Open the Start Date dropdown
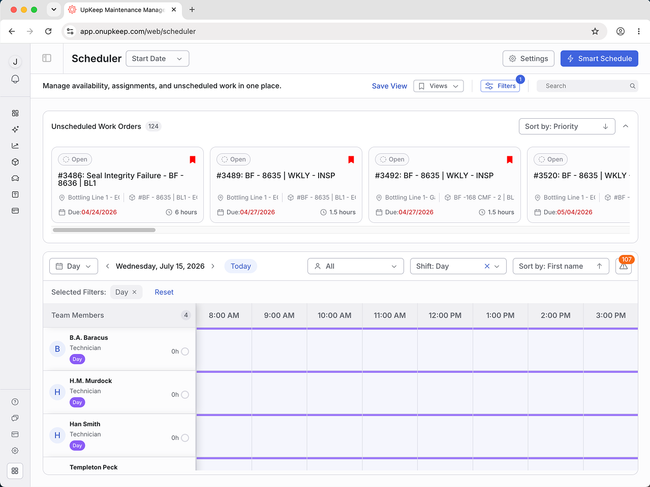This screenshot has height=487, width=650. tap(157, 58)
